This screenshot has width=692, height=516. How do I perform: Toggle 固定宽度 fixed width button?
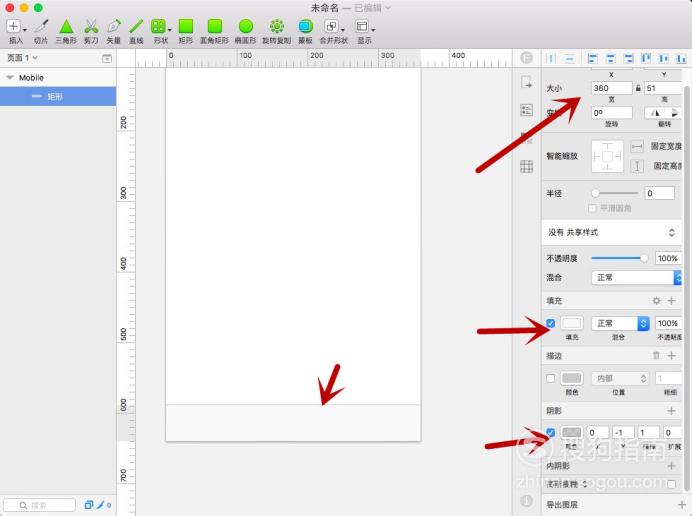pyautogui.click(x=637, y=147)
